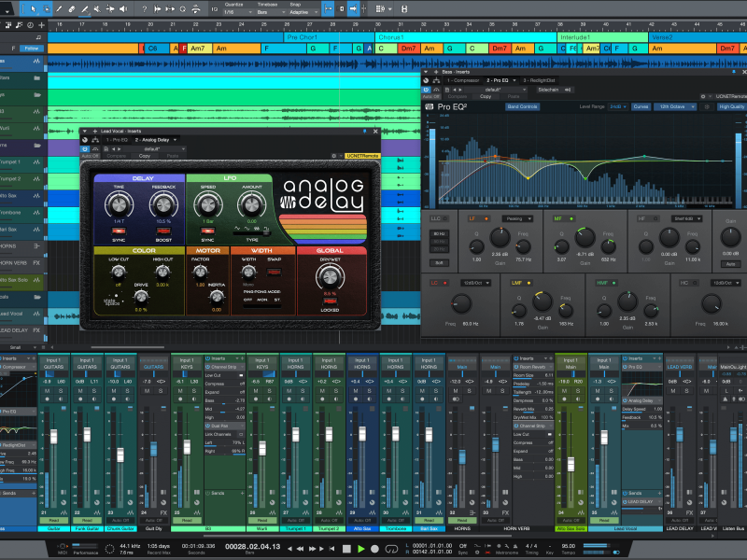This screenshot has height=560, width=747.
Task: Click the Iterative Quantize IQ icon
Action: pyautogui.click(x=215, y=8)
